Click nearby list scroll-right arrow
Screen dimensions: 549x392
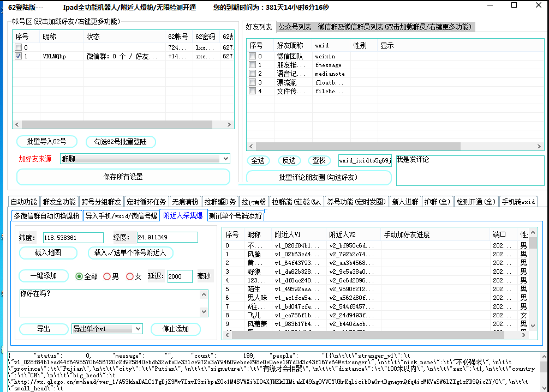[523, 335]
